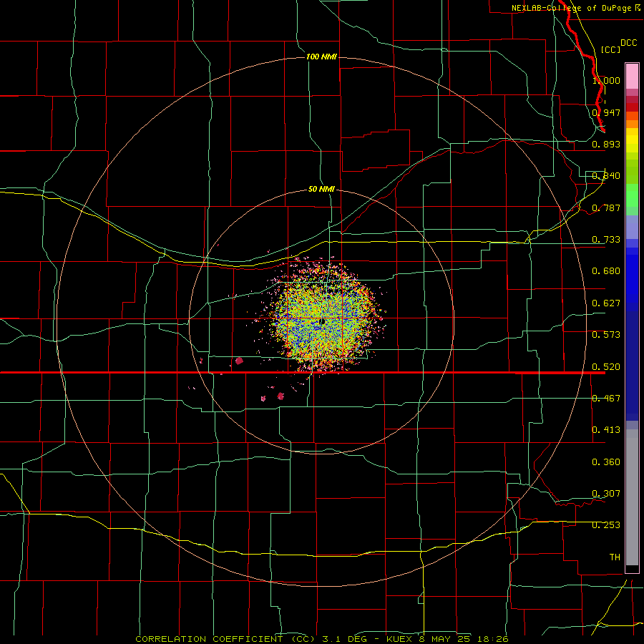The height and width of the screenshot is (644, 644).
Task: Click the 0.467 scale value
Action: click(606, 399)
